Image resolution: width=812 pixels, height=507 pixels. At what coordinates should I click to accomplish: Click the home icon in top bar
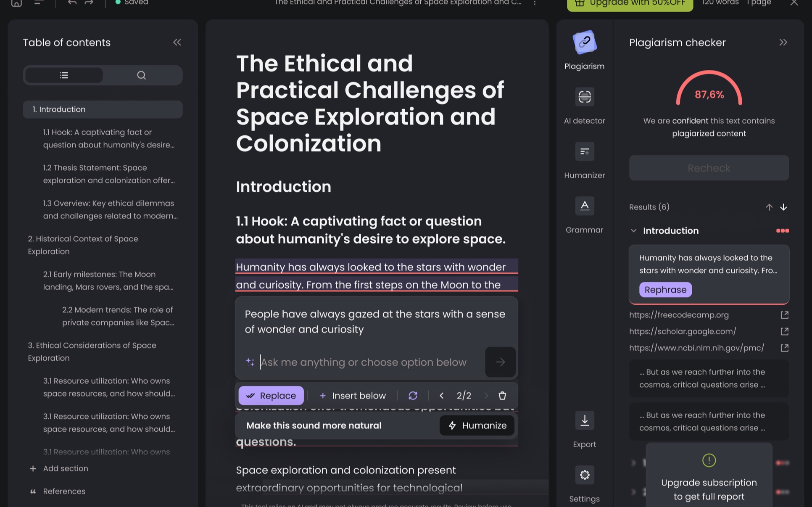point(16,3)
